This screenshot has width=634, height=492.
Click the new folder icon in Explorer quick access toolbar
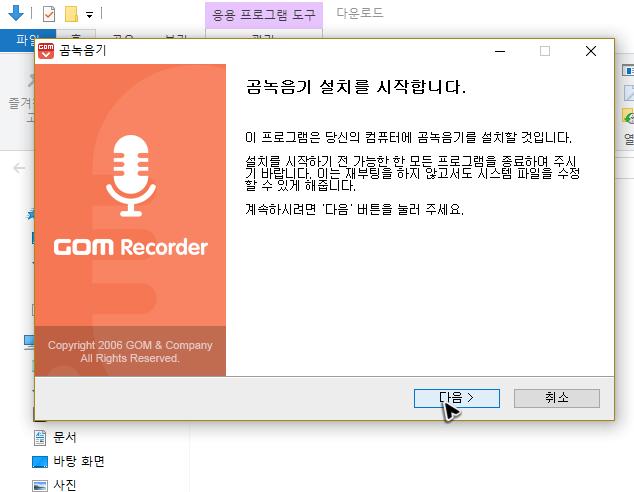pyautogui.click(x=71, y=14)
